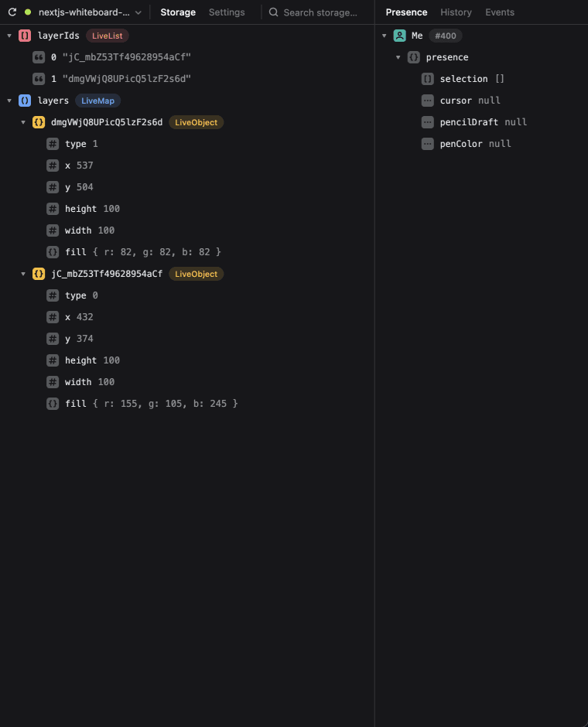The height and width of the screenshot is (727, 588).
Task: Switch to the Settings tab
Action: (x=227, y=12)
